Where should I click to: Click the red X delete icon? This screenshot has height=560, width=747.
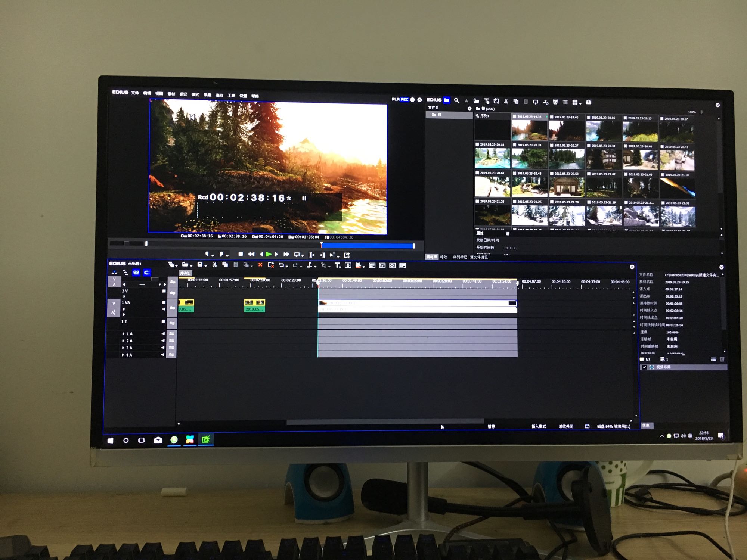click(x=260, y=265)
